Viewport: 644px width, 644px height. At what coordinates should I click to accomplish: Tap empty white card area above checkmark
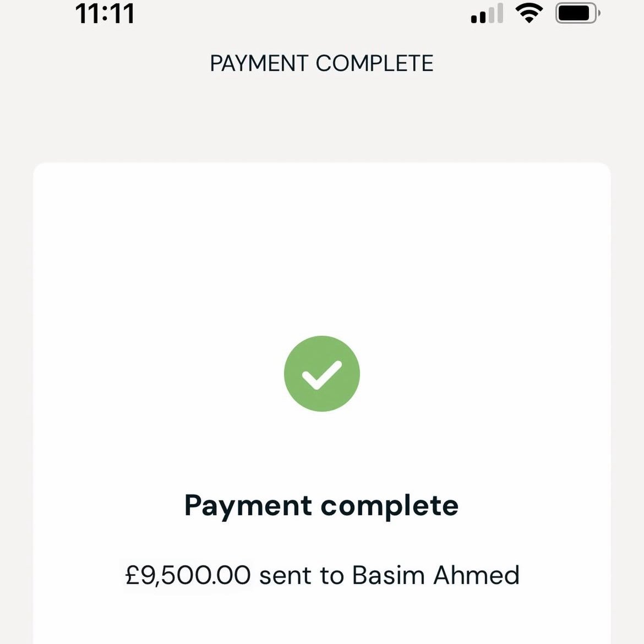321,248
